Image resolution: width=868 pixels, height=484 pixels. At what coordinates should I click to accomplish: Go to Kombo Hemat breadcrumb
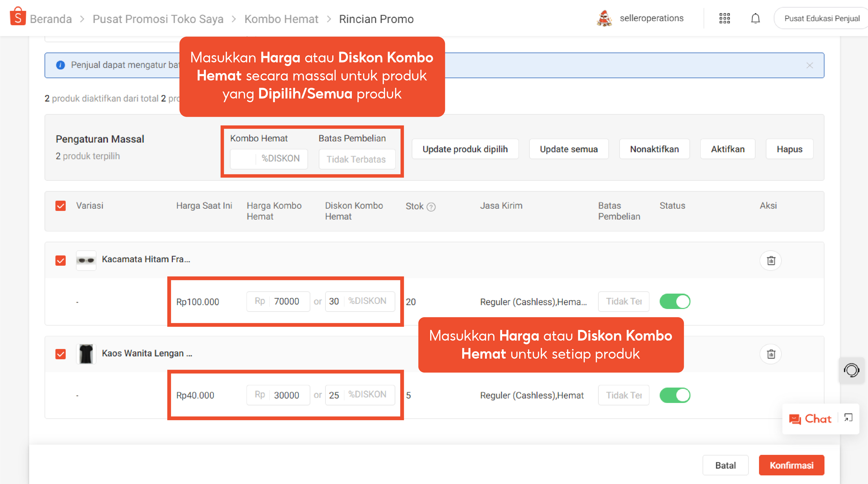tap(281, 19)
